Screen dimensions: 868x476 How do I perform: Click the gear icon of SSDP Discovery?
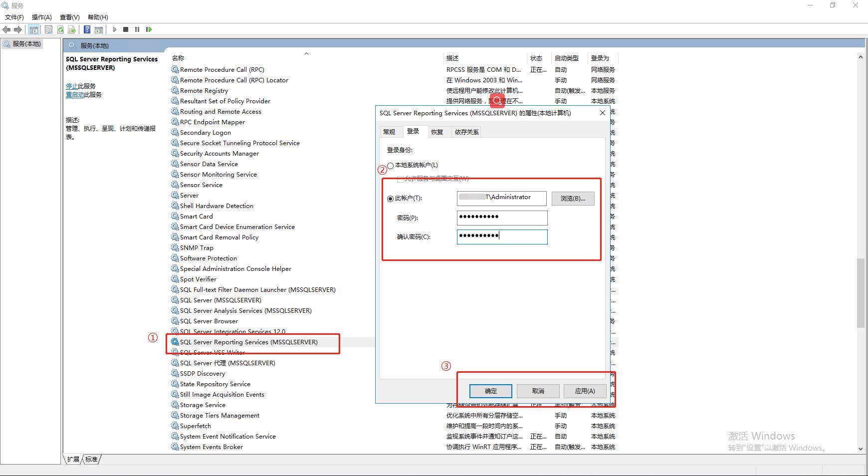(175, 373)
